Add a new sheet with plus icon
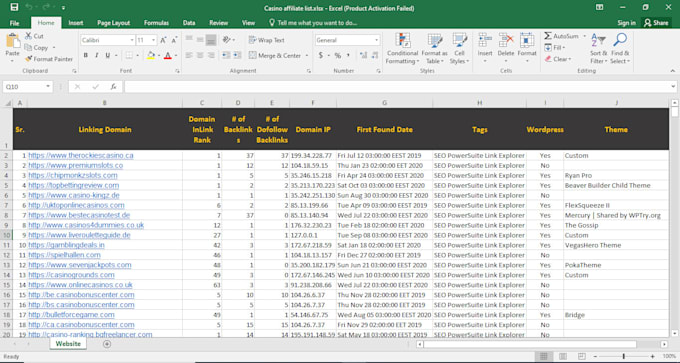Screen dimensions: 680x363 107,344
